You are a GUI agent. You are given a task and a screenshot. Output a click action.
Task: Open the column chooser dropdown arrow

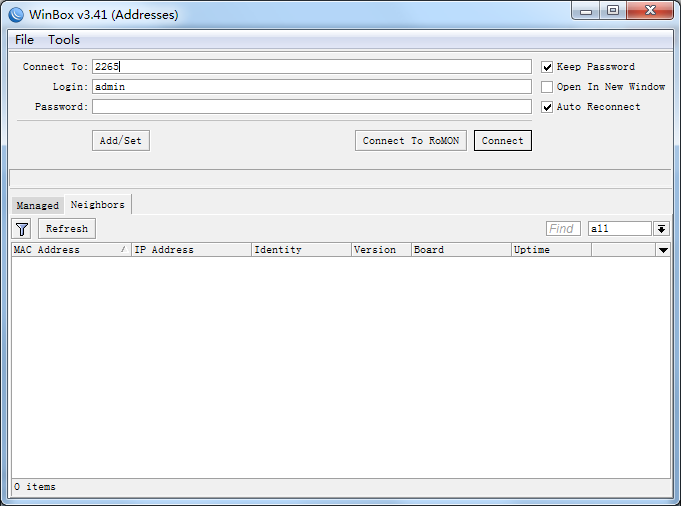(x=662, y=250)
